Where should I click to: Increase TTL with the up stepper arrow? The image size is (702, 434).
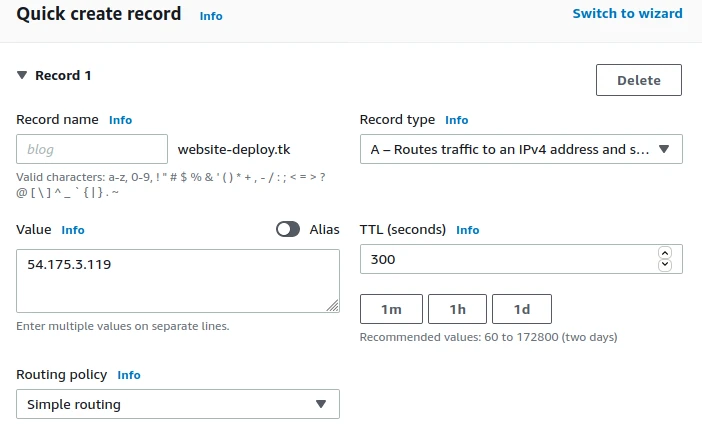pyautogui.click(x=665, y=254)
